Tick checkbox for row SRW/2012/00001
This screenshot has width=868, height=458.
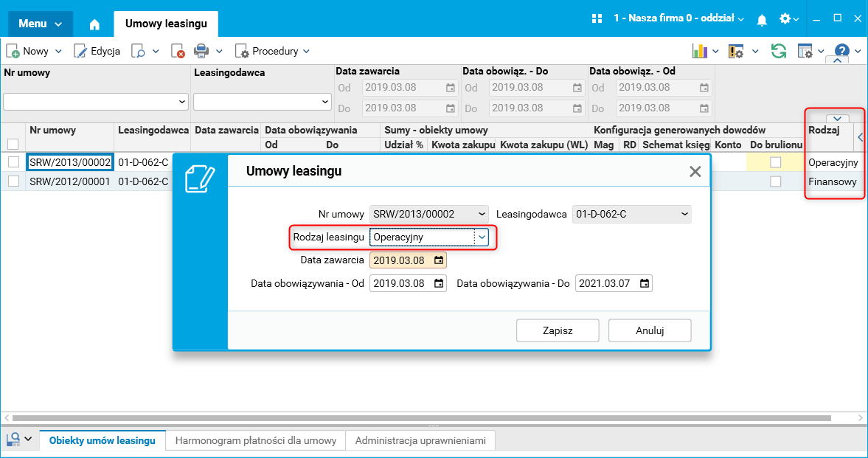[13, 181]
